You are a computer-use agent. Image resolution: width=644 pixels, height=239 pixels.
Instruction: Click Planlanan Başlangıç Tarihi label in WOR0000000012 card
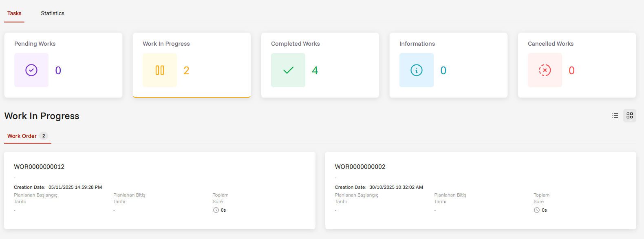(x=35, y=198)
